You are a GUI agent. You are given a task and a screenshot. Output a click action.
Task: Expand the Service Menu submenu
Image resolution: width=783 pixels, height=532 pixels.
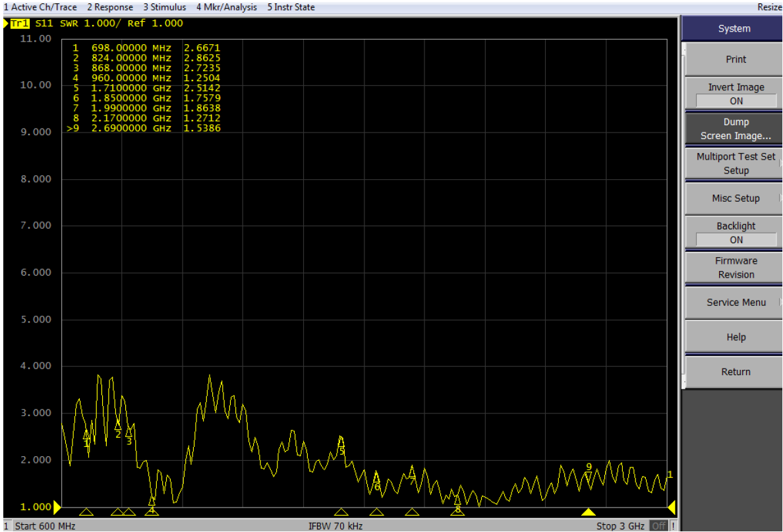coord(736,303)
